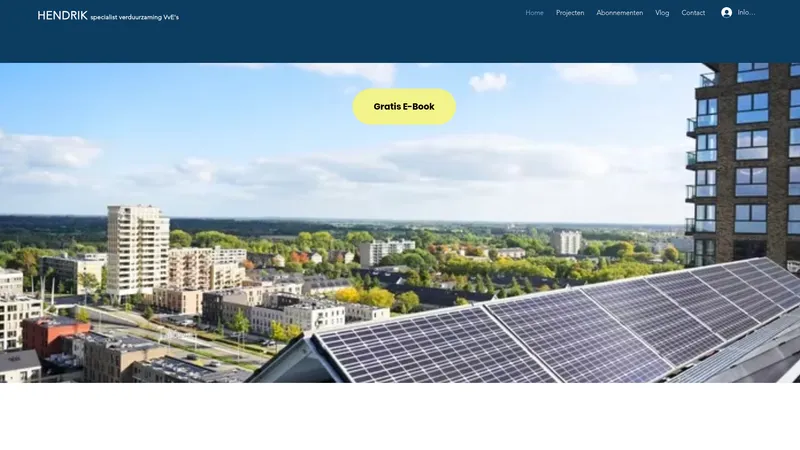Viewport: 800px width, 450px height.
Task: Navigate to the Vlog page
Action: coord(662,13)
